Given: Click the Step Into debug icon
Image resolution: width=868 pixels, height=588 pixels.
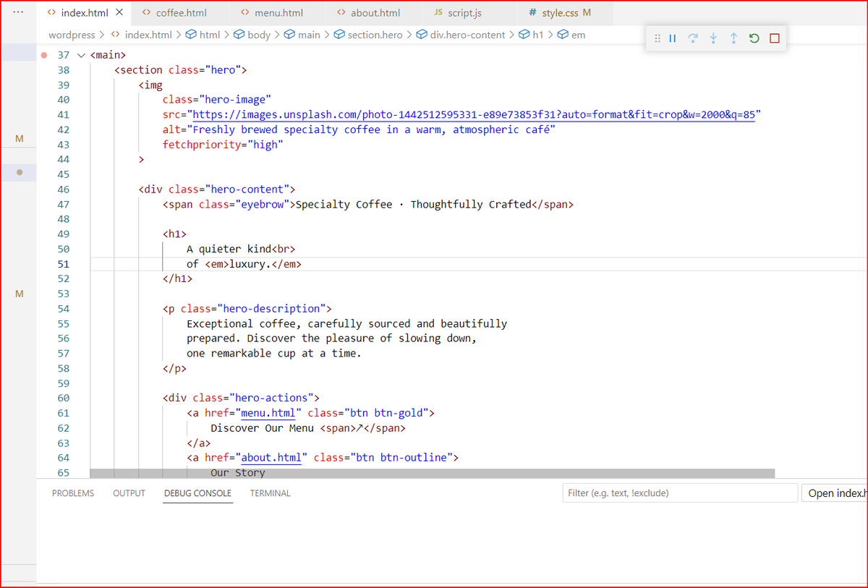Looking at the screenshot, I should pos(713,38).
